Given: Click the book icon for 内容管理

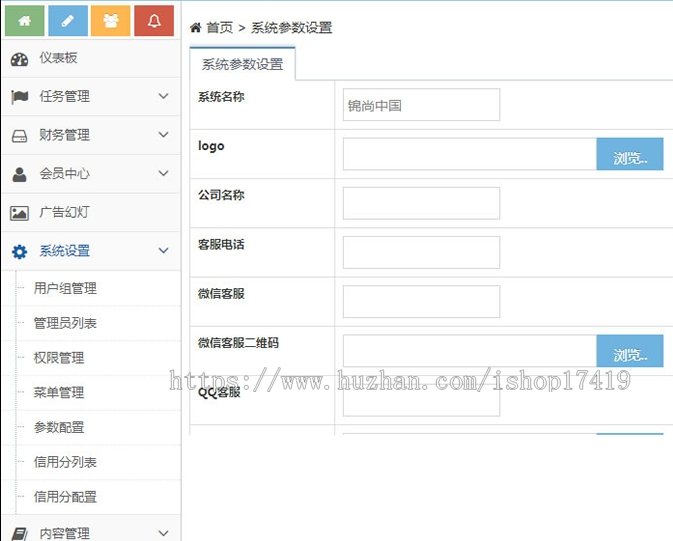Looking at the screenshot, I should click(19, 534).
